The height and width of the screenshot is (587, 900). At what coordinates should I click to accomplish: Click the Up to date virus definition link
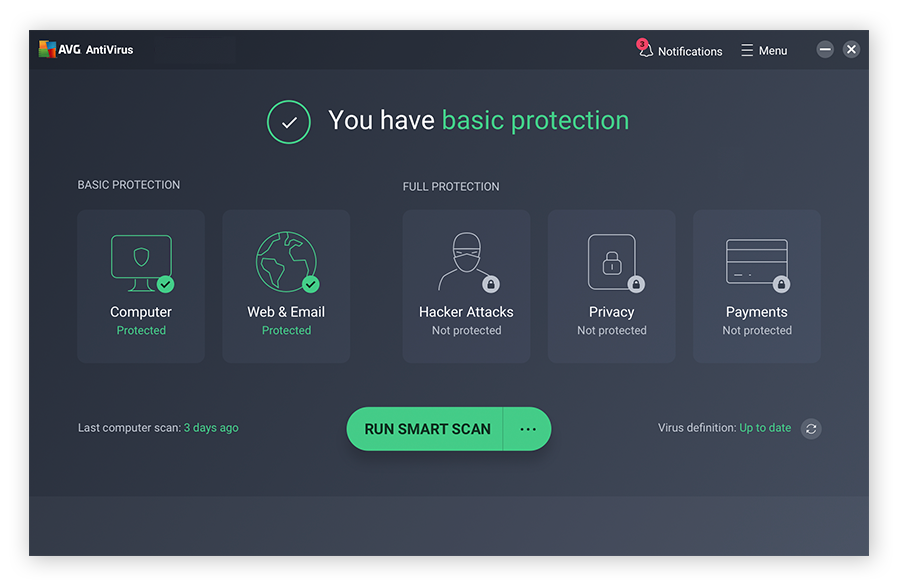pos(764,427)
